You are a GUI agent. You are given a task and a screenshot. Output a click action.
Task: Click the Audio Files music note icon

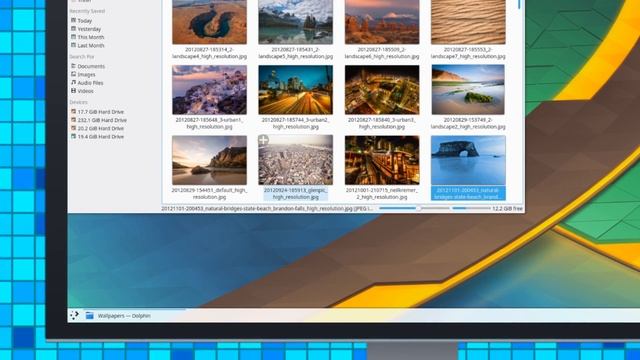point(73,82)
